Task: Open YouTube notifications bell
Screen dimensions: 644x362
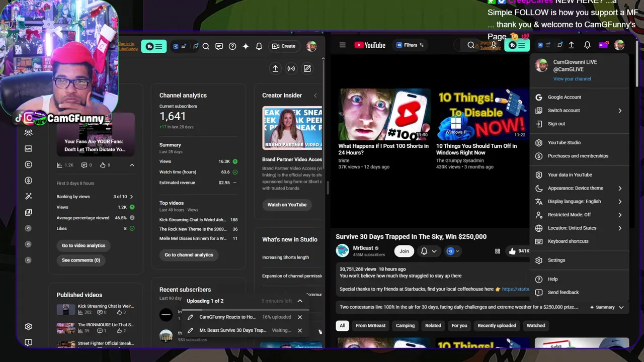Action: point(587,45)
